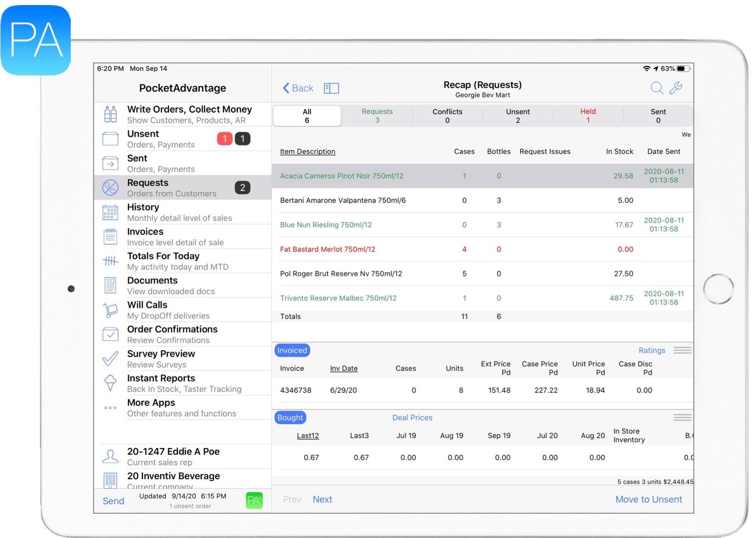The image size is (756, 538).
Task: Sort by Inv Date header
Action: point(344,368)
